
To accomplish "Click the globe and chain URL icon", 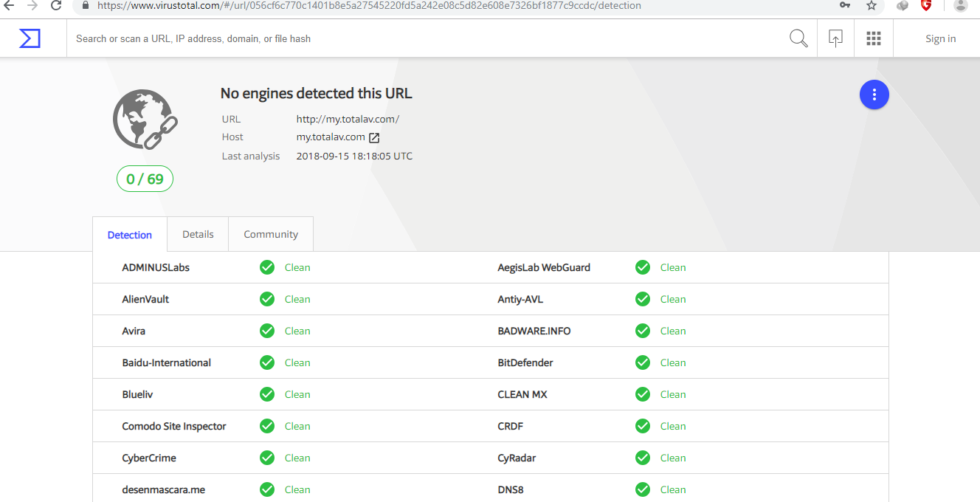I will (x=145, y=120).
